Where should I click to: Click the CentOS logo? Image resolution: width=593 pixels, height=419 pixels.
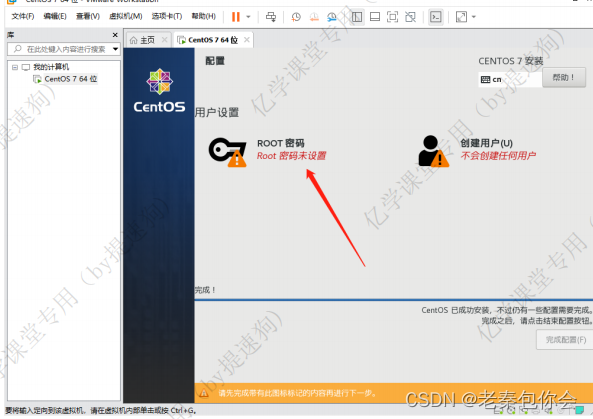159,91
